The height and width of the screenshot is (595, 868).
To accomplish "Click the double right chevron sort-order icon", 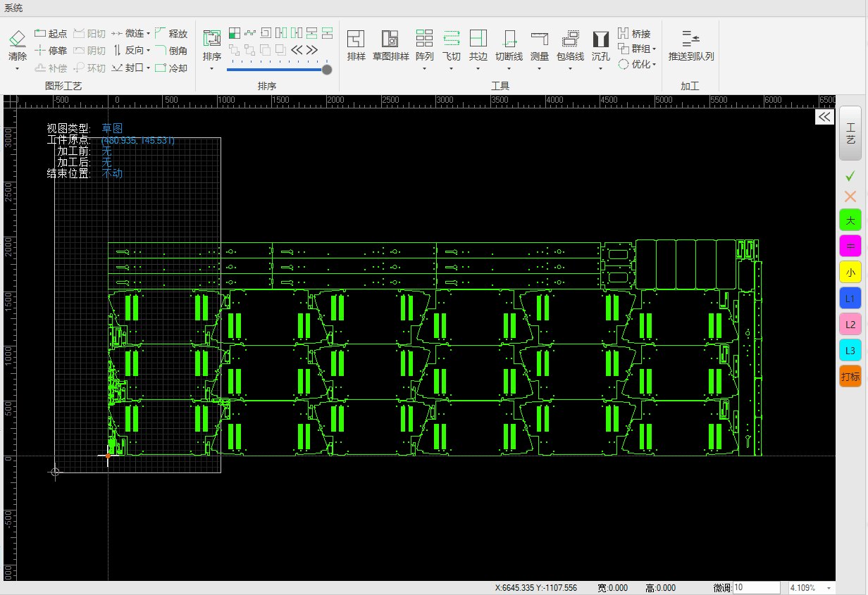I will click(312, 50).
